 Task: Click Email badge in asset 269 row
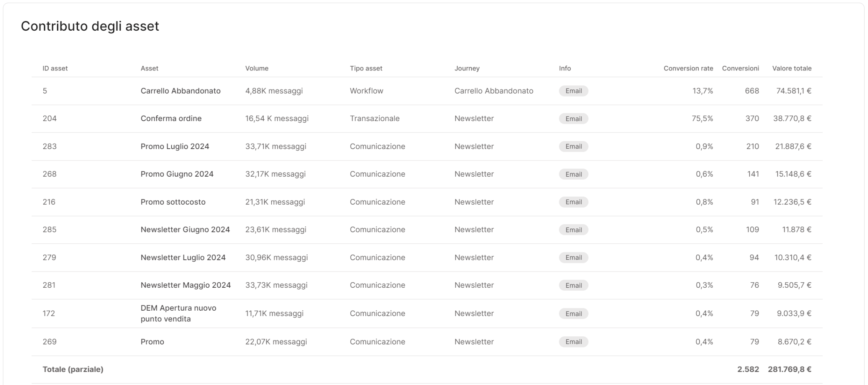[x=573, y=342]
